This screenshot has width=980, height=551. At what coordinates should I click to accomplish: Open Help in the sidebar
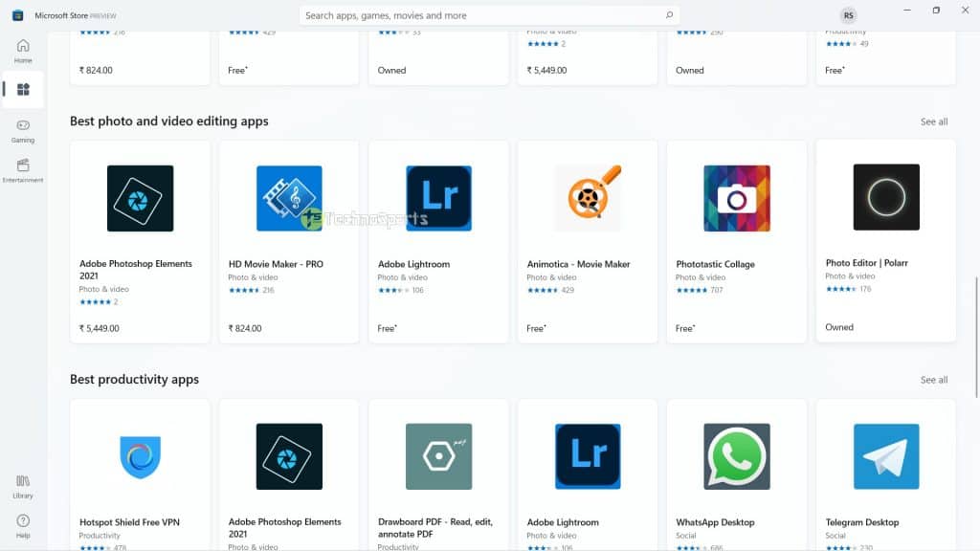[23, 526]
